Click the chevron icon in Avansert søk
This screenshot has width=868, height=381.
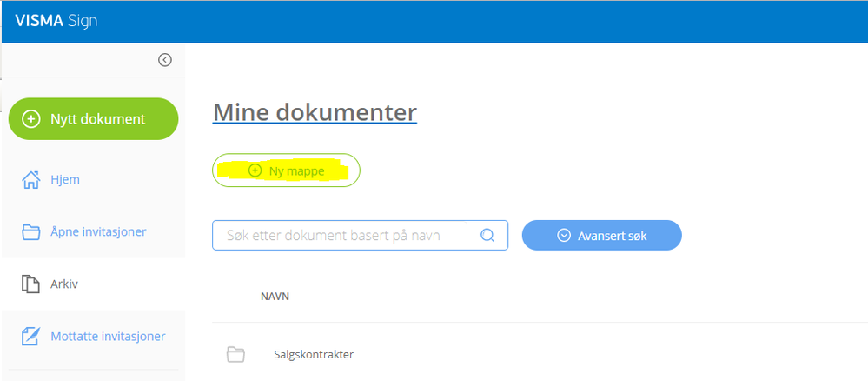tap(564, 236)
